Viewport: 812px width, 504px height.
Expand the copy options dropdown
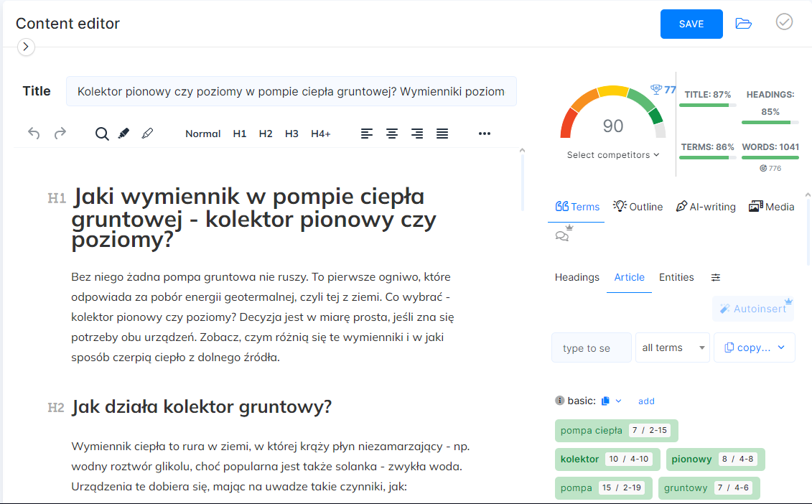click(x=754, y=347)
